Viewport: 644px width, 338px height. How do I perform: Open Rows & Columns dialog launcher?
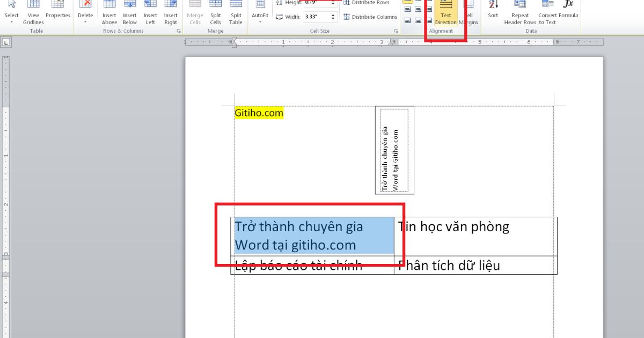coord(179,31)
